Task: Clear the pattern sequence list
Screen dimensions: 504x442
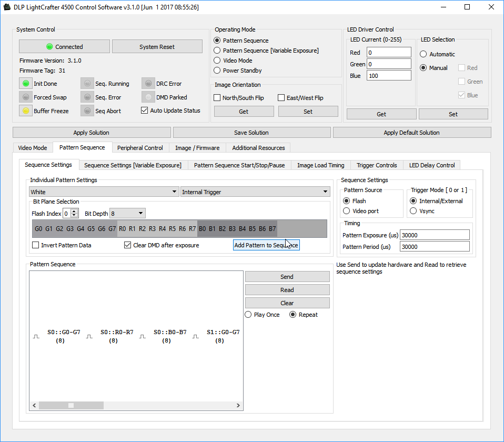Action: point(287,303)
